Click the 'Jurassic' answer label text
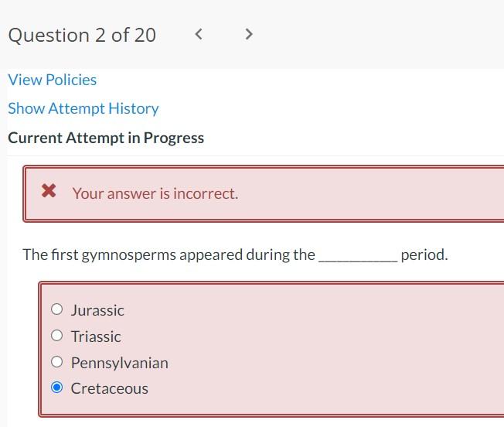 click(x=97, y=310)
